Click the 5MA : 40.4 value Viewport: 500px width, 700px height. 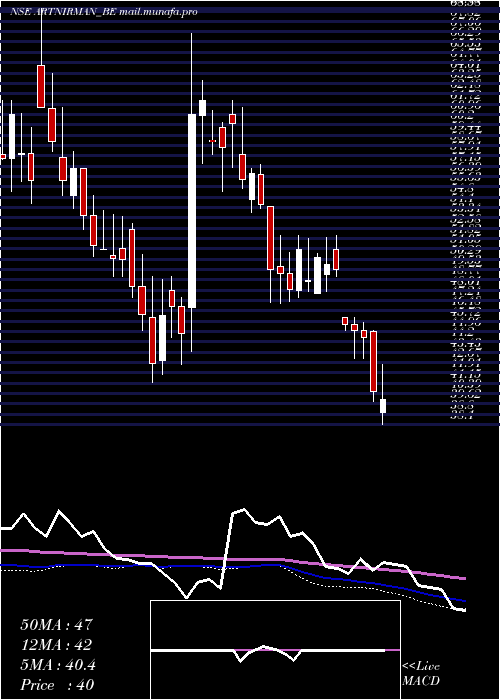click(x=58, y=665)
